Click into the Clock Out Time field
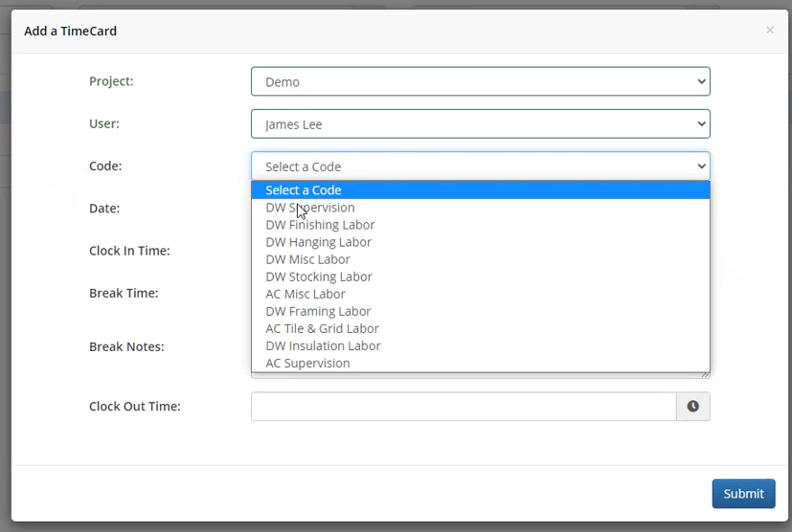The image size is (792, 532). [463, 407]
